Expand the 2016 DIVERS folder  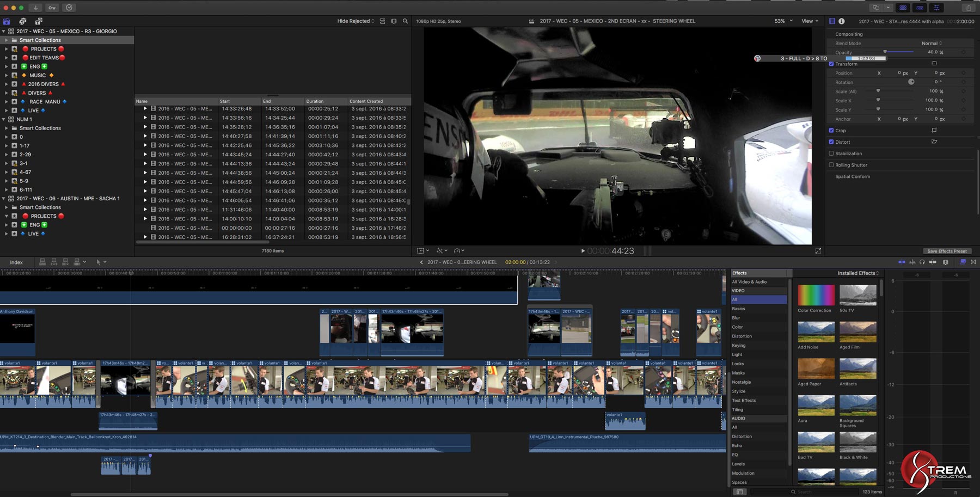coord(7,84)
